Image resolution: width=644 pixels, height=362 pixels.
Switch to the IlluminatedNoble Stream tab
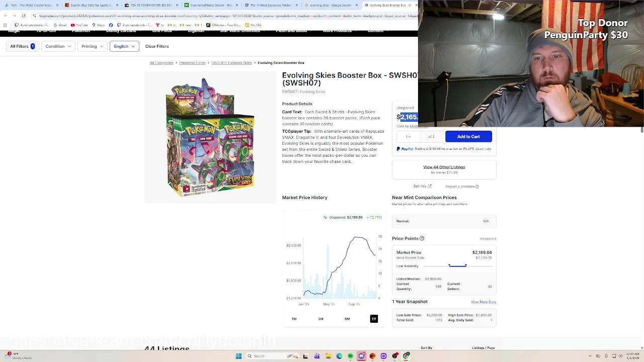pyautogui.click(x=211, y=5)
